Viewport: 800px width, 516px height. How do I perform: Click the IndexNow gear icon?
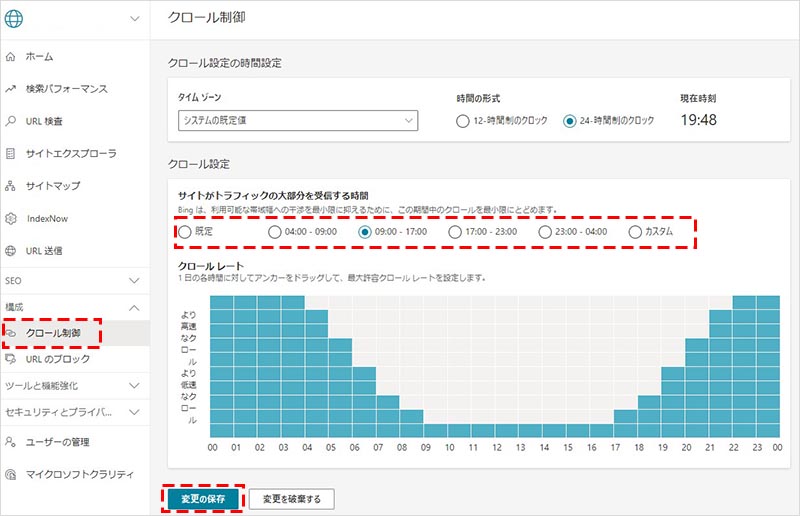pyautogui.click(x=10, y=217)
